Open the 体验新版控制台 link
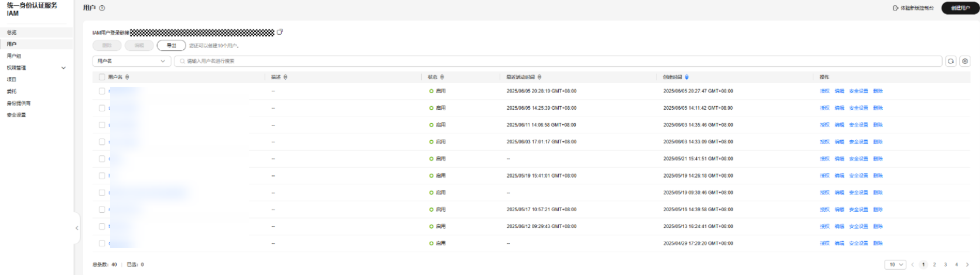Viewport: 980px width, 275px height. coord(913,8)
